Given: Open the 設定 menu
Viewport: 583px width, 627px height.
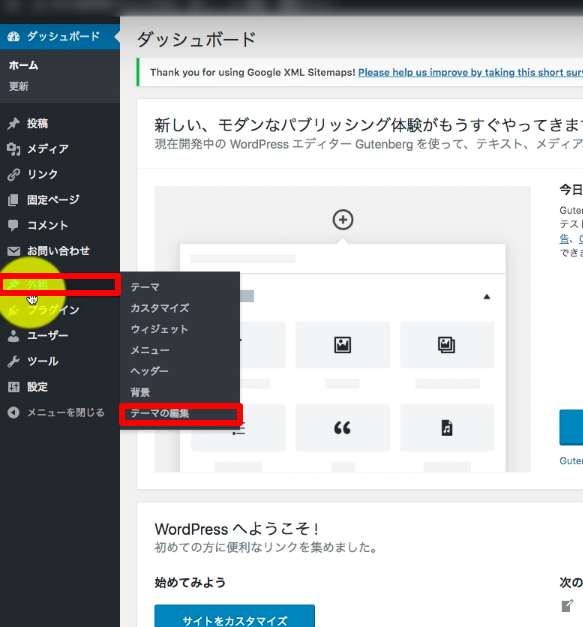Looking at the screenshot, I should (x=60, y=387).
